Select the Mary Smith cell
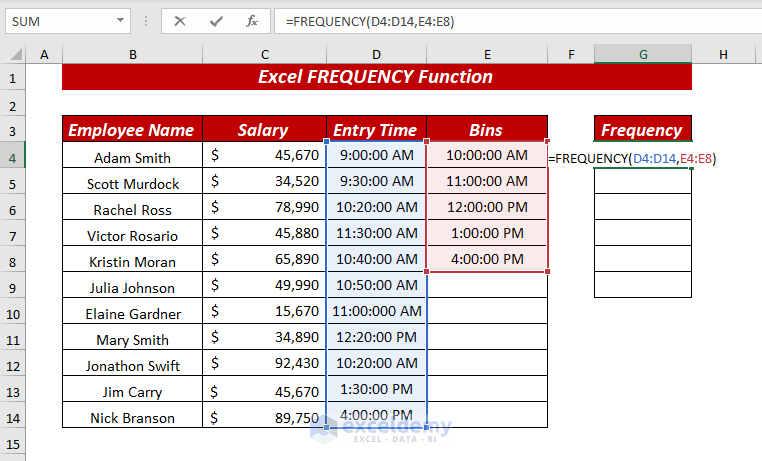Image resolution: width=762 pixels, height=461 pixels. [132, 338]
